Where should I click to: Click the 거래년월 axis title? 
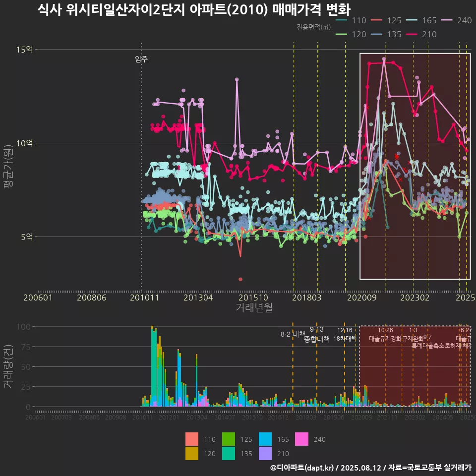tap(254, 307)
